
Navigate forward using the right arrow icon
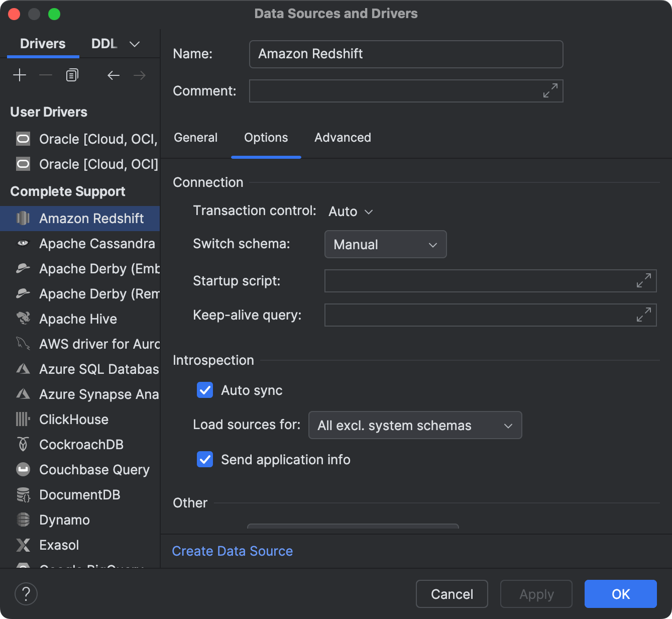140,75
